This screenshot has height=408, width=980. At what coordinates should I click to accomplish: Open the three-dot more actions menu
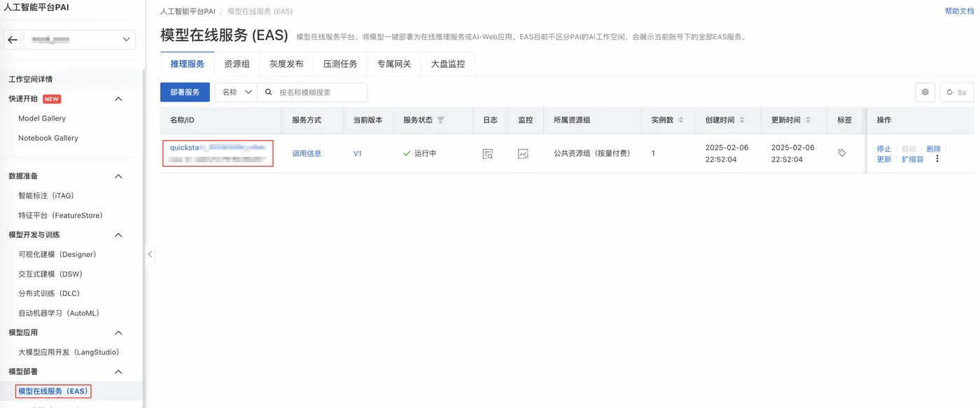tap(937, 159)
